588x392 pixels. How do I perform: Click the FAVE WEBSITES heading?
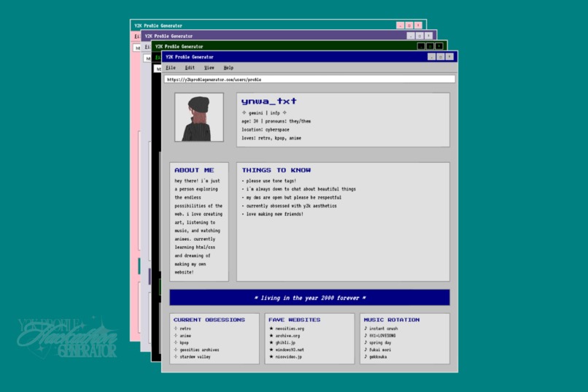[295, 320]
